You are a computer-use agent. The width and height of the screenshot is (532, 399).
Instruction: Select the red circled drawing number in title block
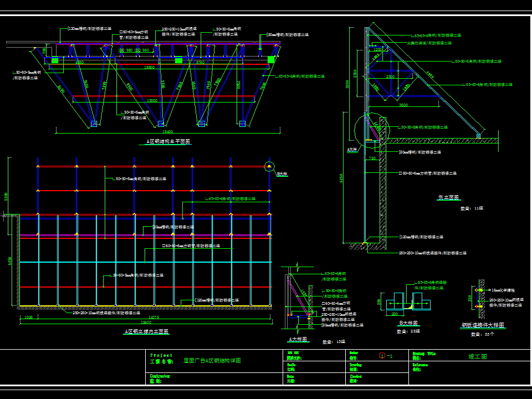(x=381, y=356)
